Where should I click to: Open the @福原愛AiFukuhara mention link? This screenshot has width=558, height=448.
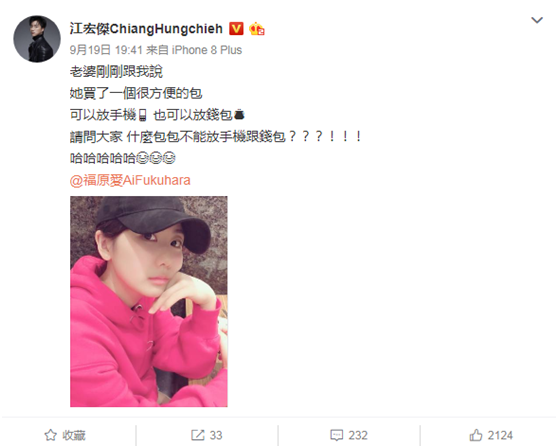point(130,180)
